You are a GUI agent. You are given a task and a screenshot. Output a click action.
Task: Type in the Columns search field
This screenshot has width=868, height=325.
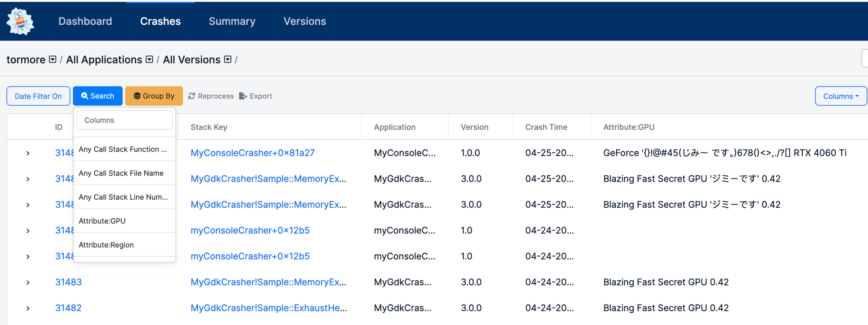pos(125,120)
